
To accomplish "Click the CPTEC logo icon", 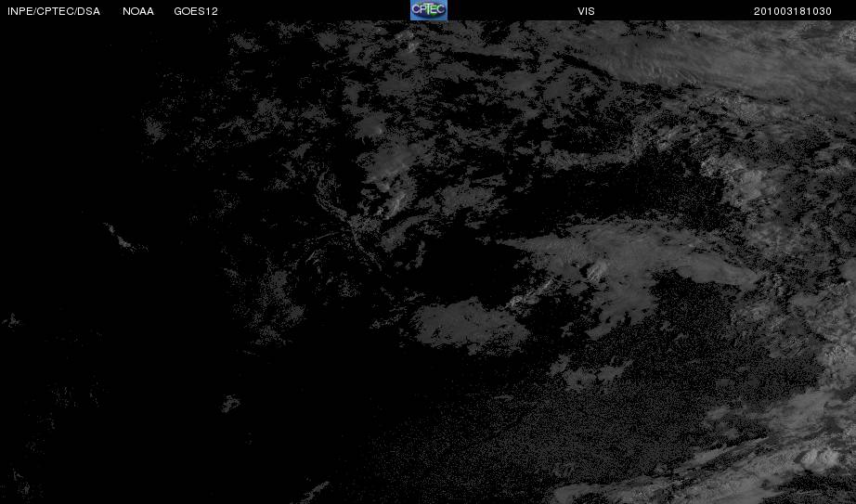I will tap(429, 10).
